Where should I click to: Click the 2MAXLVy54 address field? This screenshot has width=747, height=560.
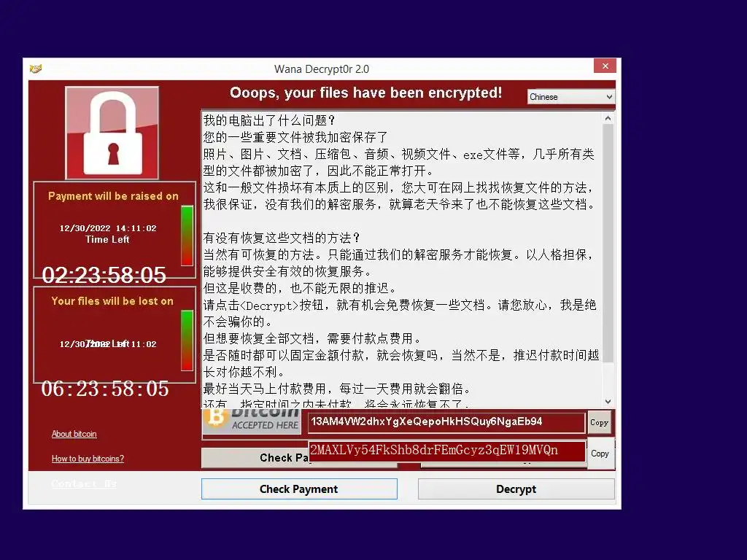tap(447, 451)
